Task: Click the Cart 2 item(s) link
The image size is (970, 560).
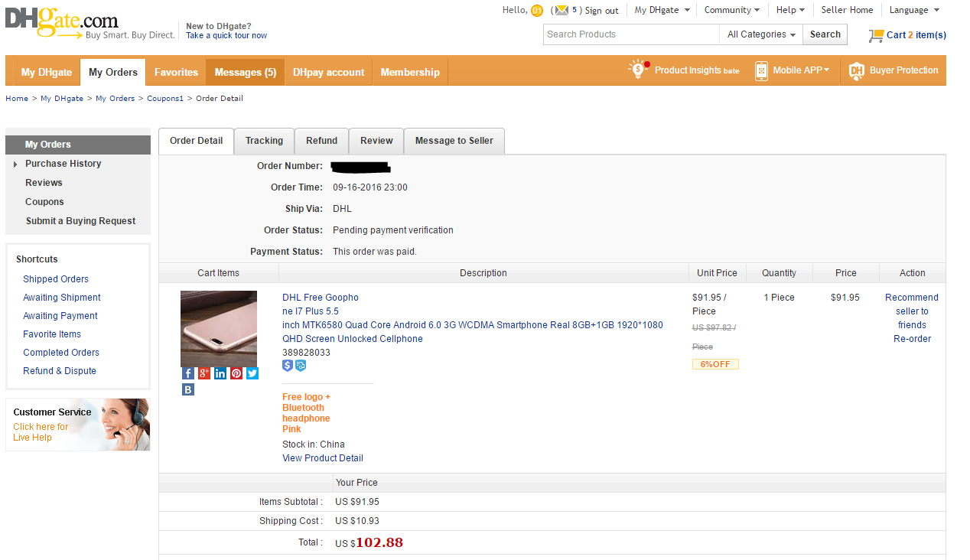Action: click(916, 35)
